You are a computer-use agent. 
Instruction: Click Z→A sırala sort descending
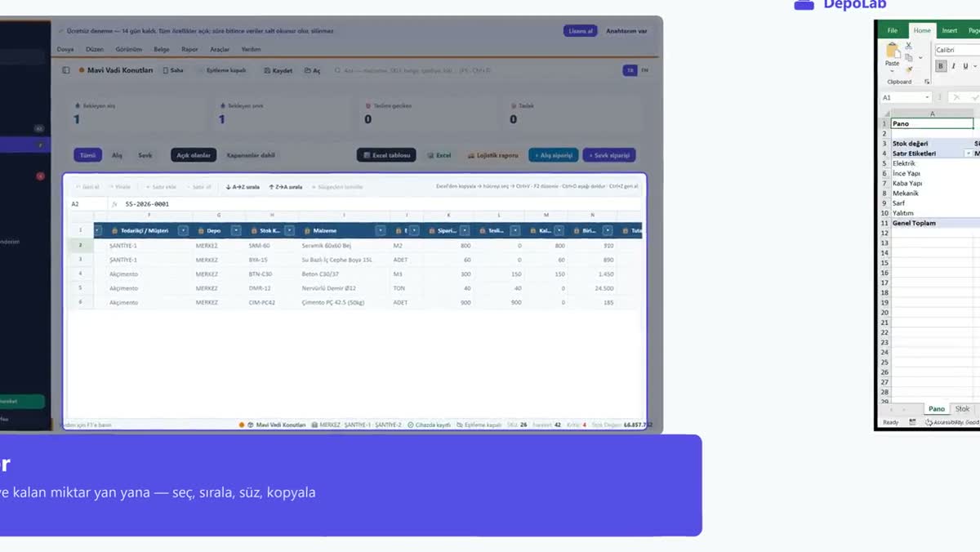point(286,187)
